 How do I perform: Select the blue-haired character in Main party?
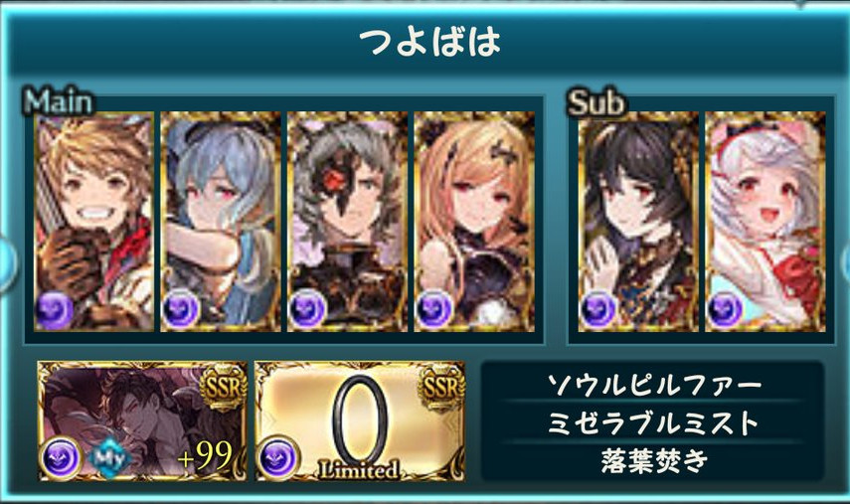coord(221,222)
